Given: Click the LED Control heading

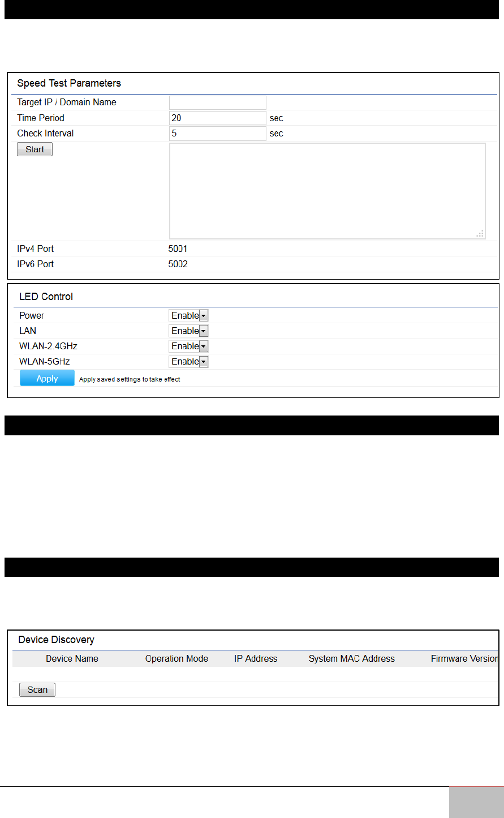Looking at the screenshot, I should coord(46,296).
